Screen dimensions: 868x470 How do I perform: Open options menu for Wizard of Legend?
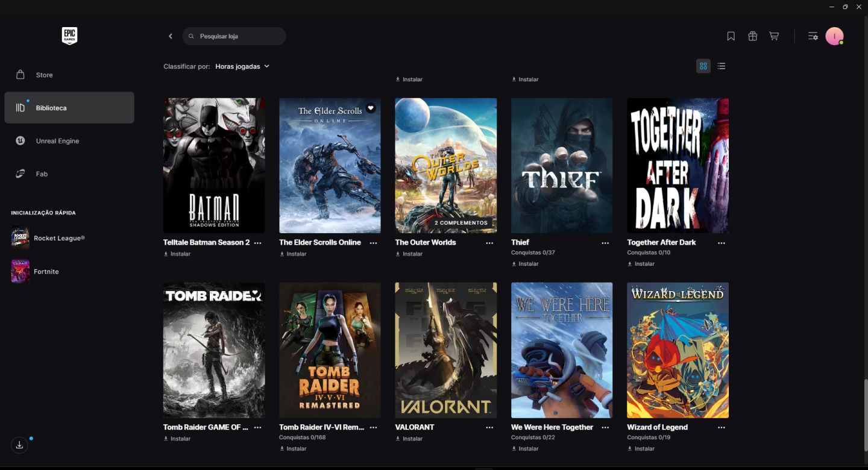[722, 427]
